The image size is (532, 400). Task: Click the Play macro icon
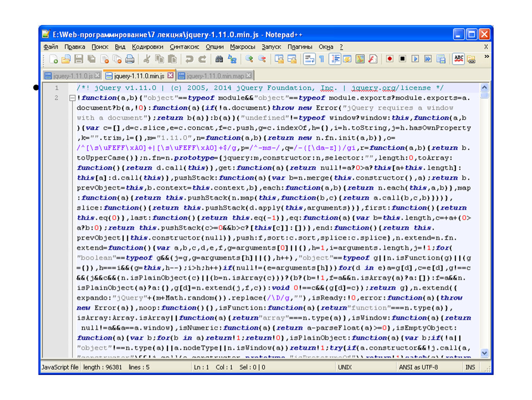pyautogui.click(x=415, y=59)
